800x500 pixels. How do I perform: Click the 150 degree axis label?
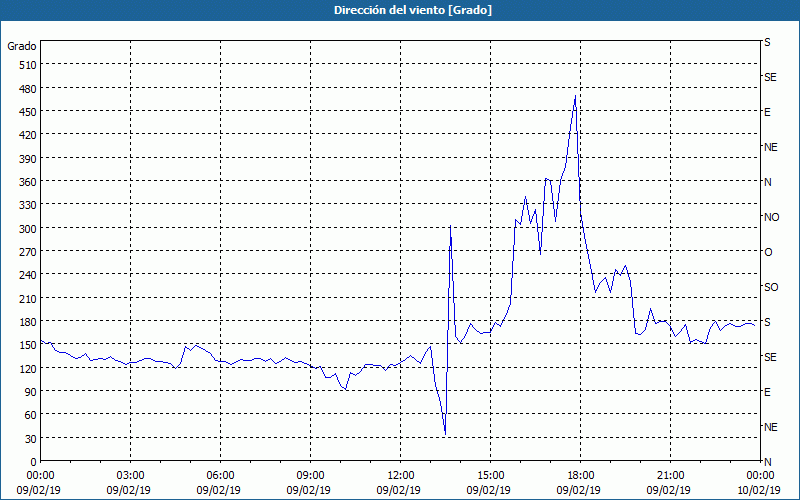(28, 345)
